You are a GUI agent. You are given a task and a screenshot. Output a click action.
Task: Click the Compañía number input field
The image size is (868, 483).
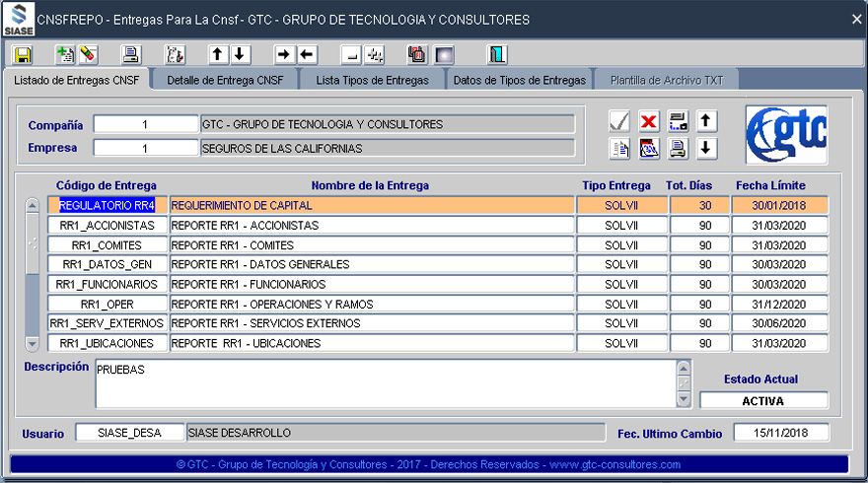point(145,125)
